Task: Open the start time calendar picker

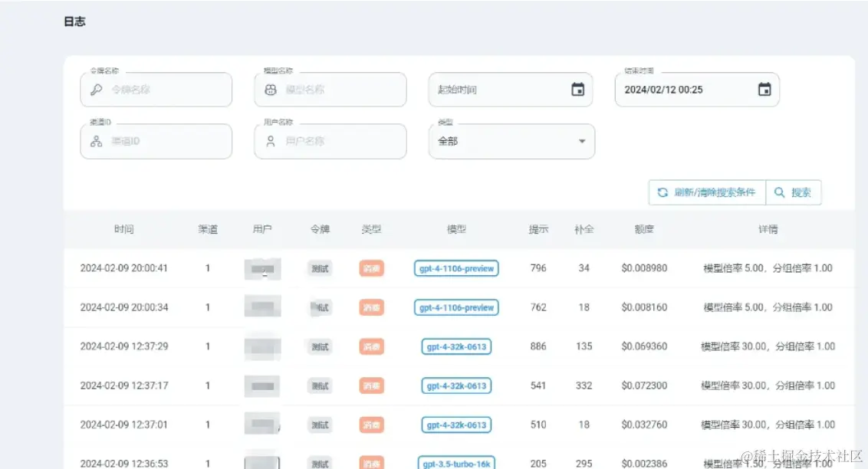Action: (577, 89)
